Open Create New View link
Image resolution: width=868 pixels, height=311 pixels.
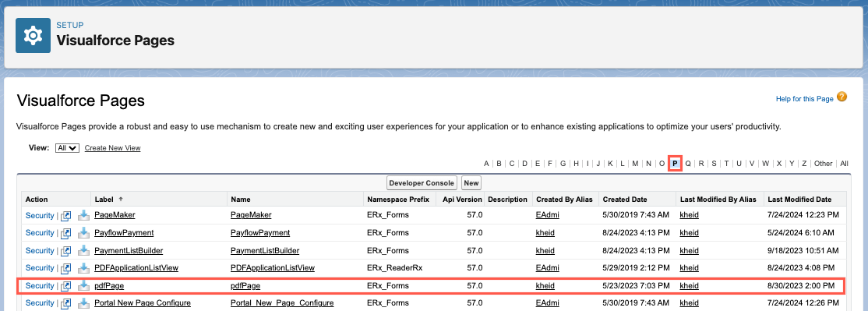coord(112,148)
